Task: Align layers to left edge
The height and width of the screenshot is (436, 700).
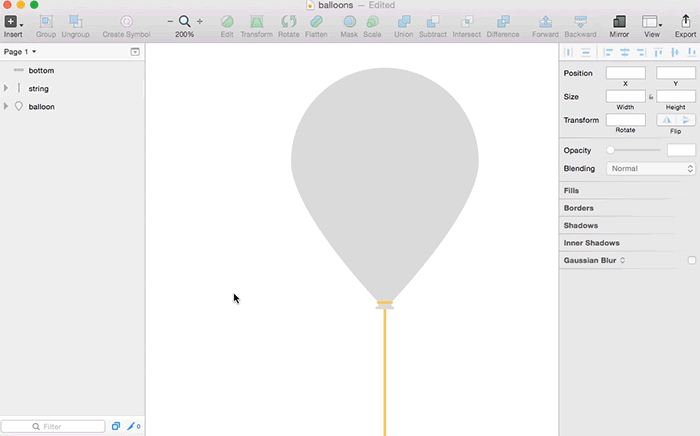Action: pos(608,52)
